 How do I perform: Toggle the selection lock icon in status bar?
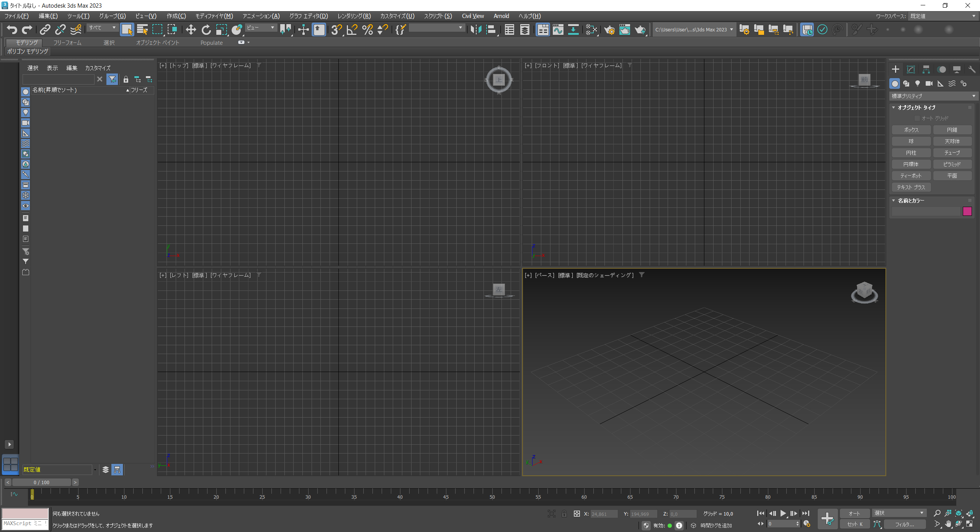click(564, 514)
